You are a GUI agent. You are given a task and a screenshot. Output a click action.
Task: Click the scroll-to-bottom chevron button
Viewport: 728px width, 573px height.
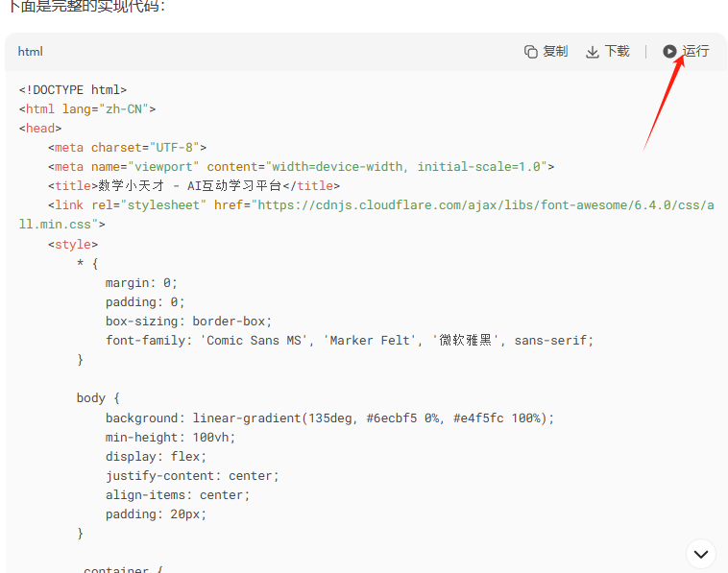[x=701, y=554]
